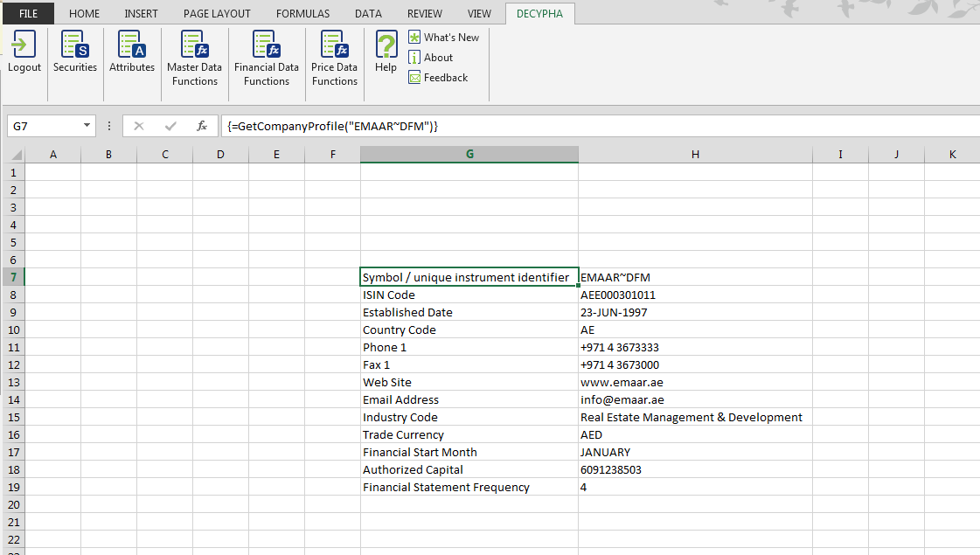
Task: Cancel formula entry with the X icon
Action: [x=139, y=126]
